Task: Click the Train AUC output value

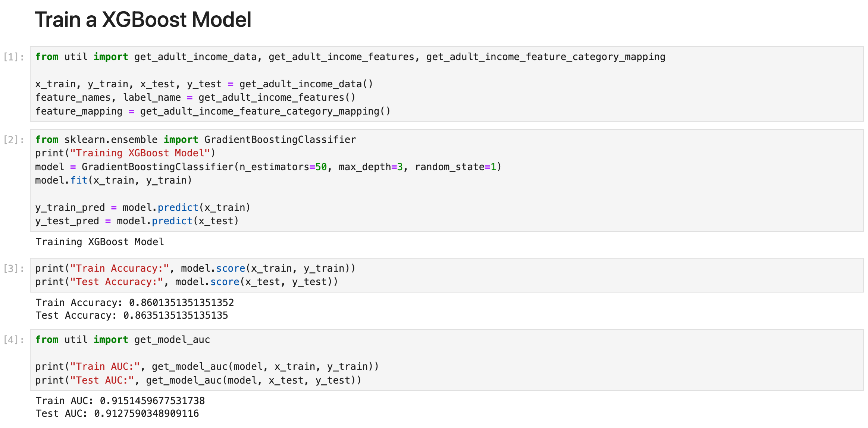Action: pos(152,401)
